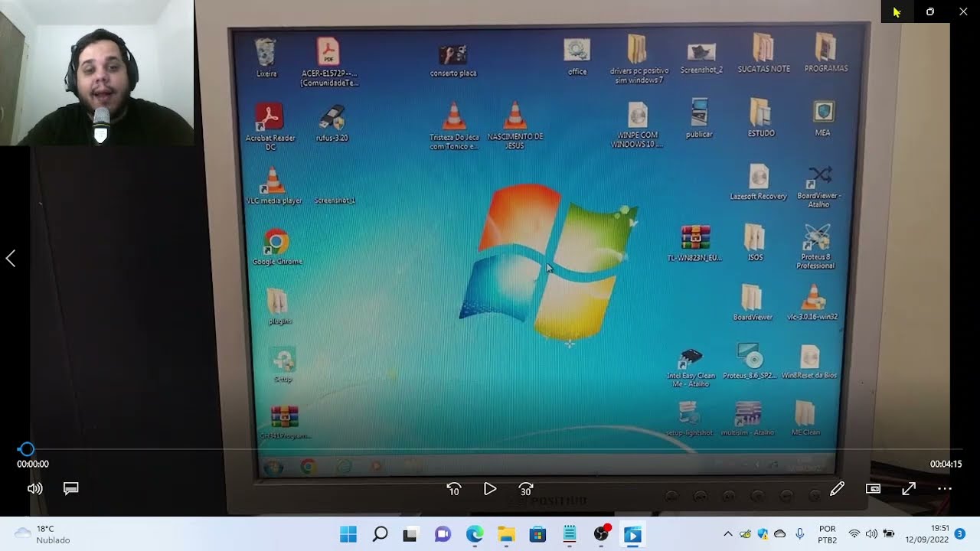Viewport: 980px width, 551px height.
Task: Open Notepad from the taskbar
Action: (x=570, y=534)
